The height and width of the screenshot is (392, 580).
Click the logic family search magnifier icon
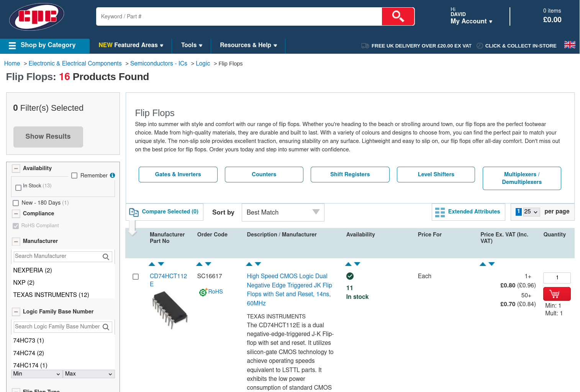coord(106,327)
